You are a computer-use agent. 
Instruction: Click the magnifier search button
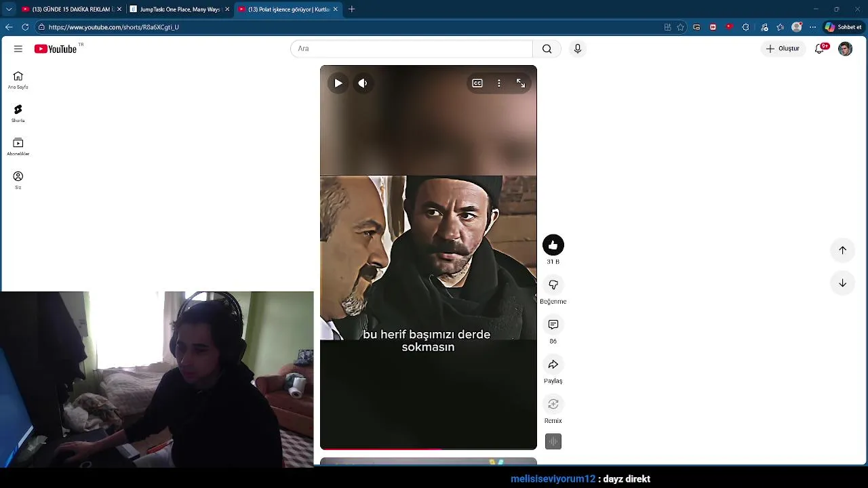pyautogui.click(x=547, y=49)
